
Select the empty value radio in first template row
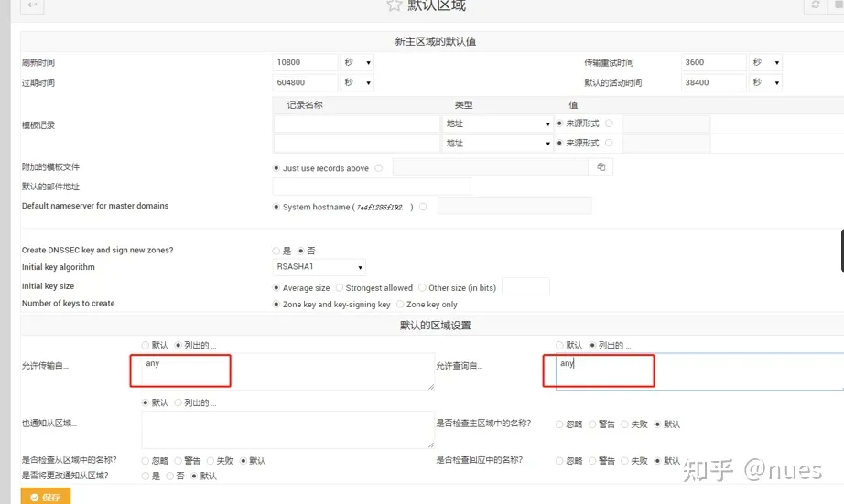(x=609, y=123)
